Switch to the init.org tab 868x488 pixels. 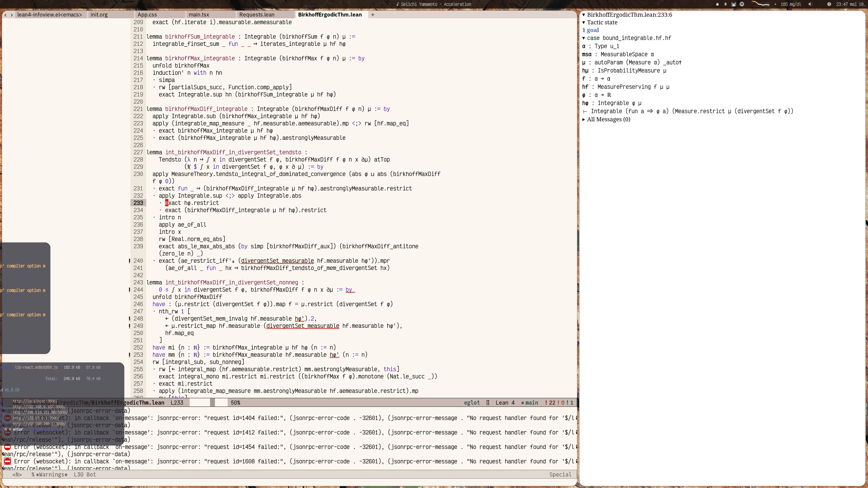(x=99, y=15)
